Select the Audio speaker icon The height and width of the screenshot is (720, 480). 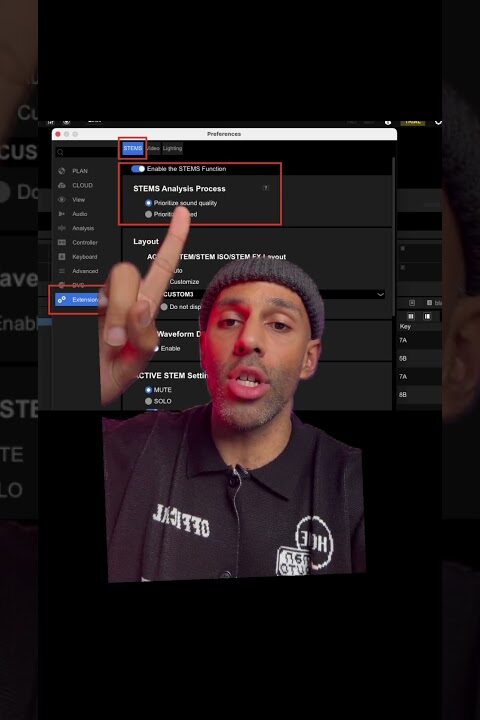[x=62, y=214]
